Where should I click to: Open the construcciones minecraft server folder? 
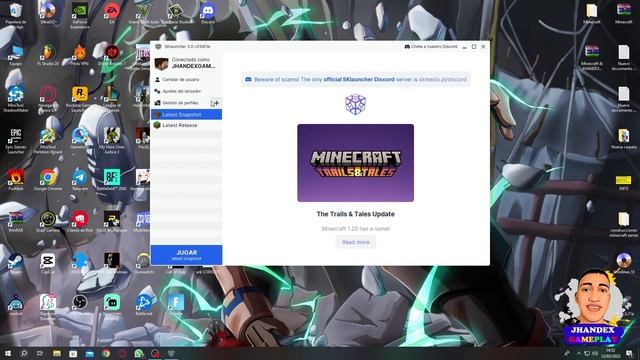click(x=624, y=224)
